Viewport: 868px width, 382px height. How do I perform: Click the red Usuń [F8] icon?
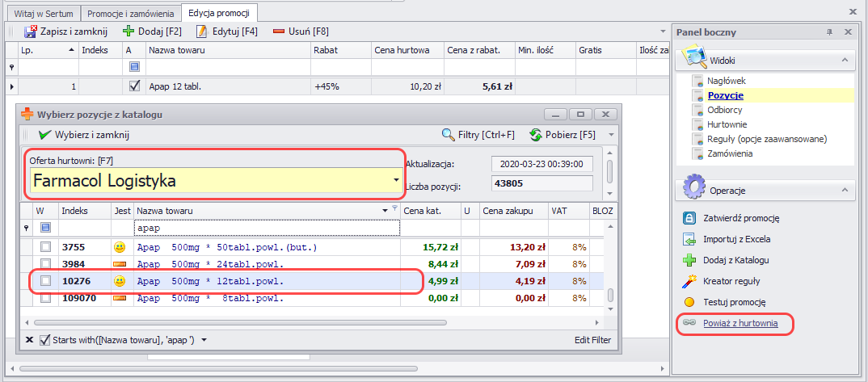coord(279,31)
